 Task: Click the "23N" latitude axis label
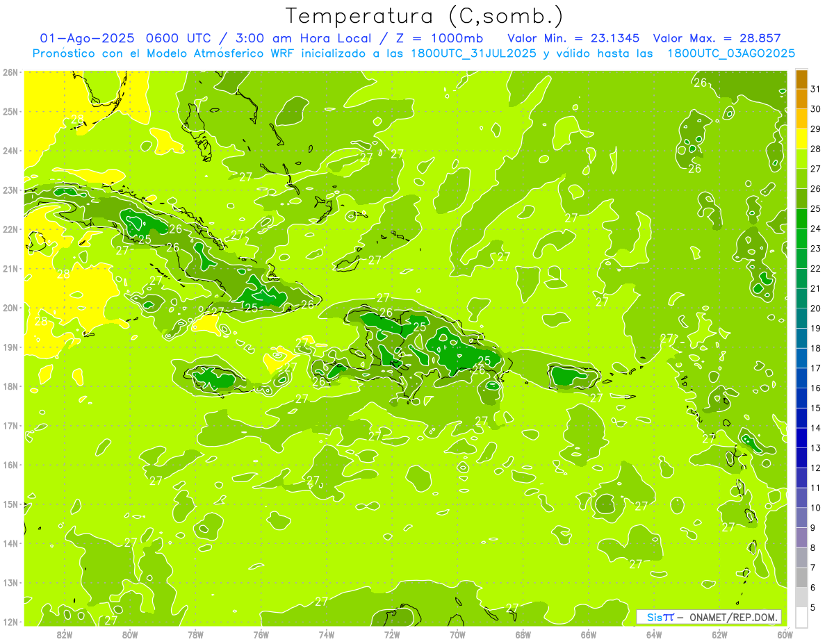point(10,190)
